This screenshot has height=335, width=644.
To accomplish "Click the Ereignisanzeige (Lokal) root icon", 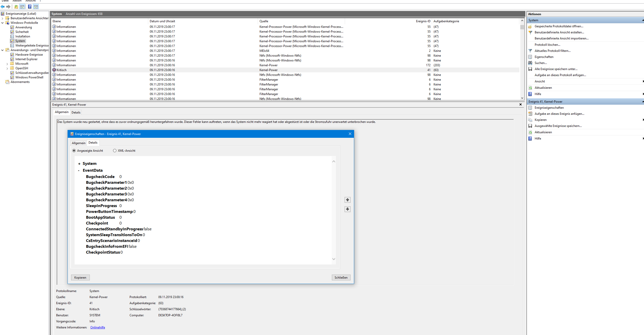I will 3,14.
